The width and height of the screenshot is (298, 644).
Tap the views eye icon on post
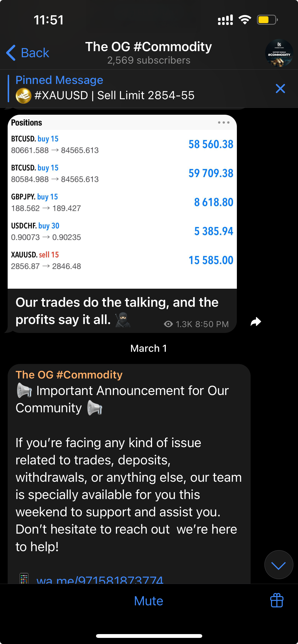168,324
